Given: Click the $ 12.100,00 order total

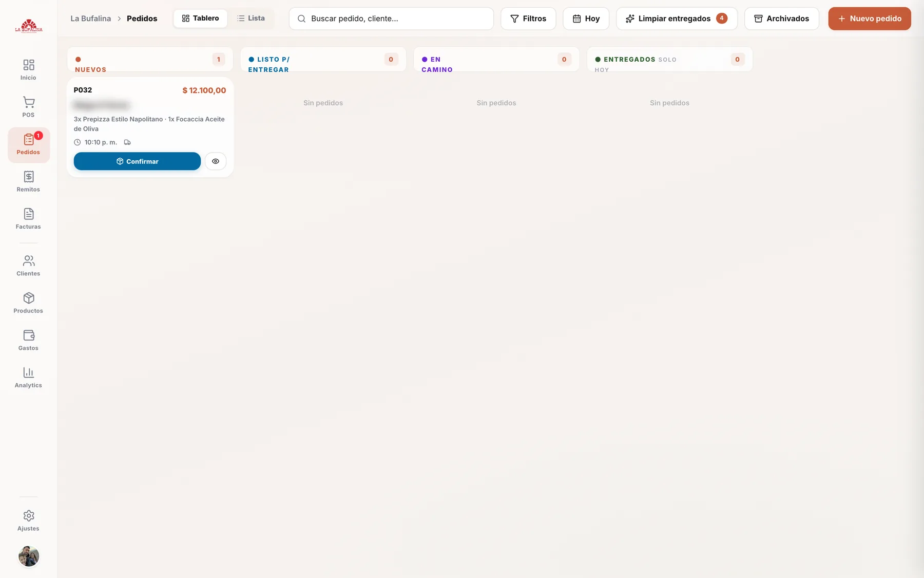Looking at the screenshot, I should pyautogui.click(x=204, y=90).
